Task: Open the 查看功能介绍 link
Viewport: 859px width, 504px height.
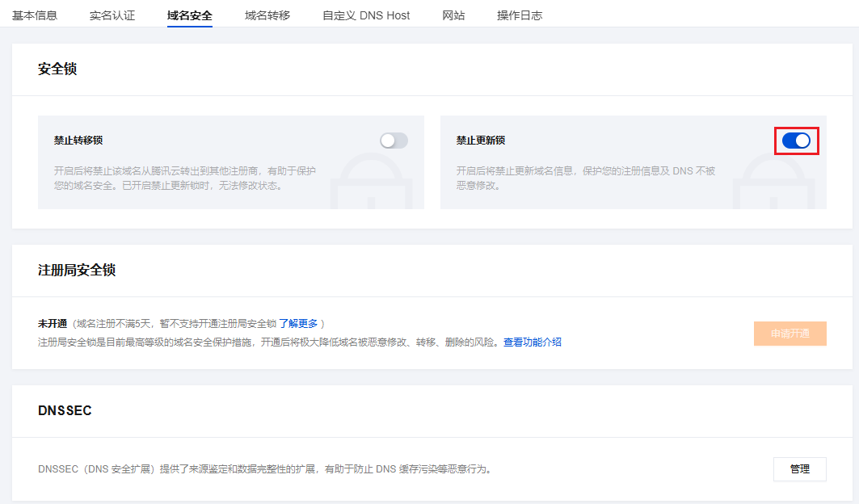Action: pyautogui.click(x=533, y=342)
